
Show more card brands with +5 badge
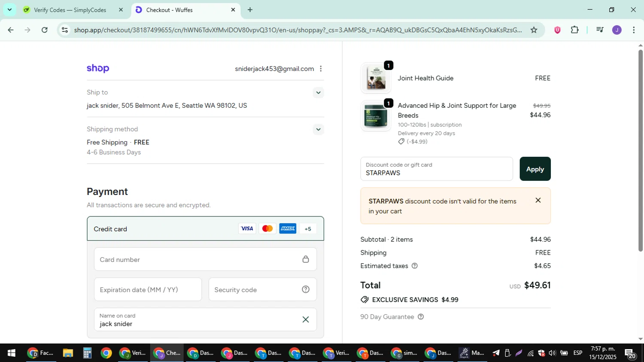pos(308,229)
